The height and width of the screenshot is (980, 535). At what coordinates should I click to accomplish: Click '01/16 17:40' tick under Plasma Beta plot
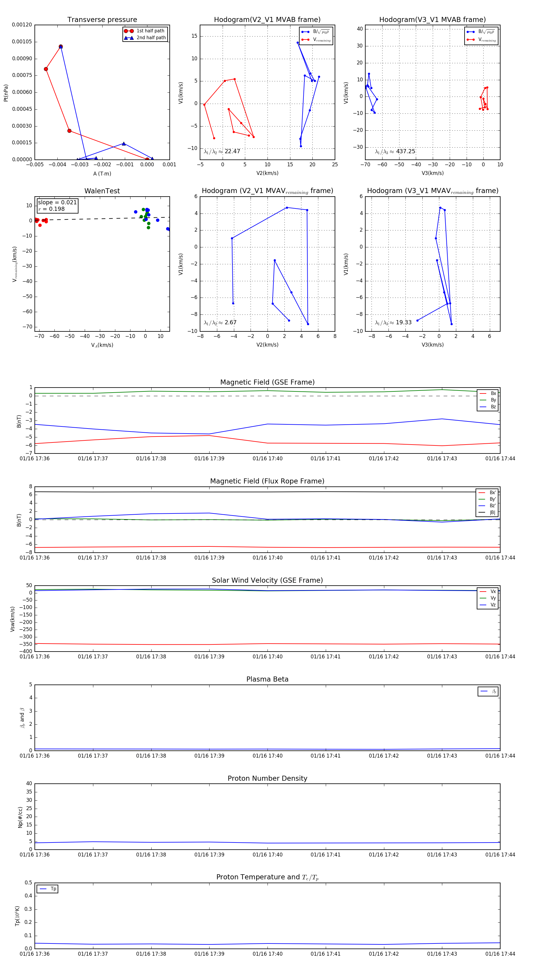(x=267, y=755)
